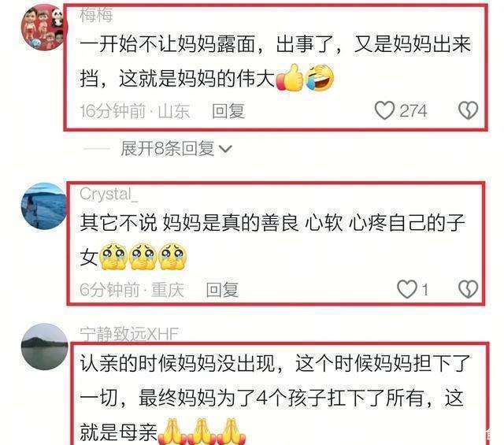The height and width of the screenshot is (445, 504).
Task: Open Crystal_'s profile avatar
Action: [x=44, y=206]
